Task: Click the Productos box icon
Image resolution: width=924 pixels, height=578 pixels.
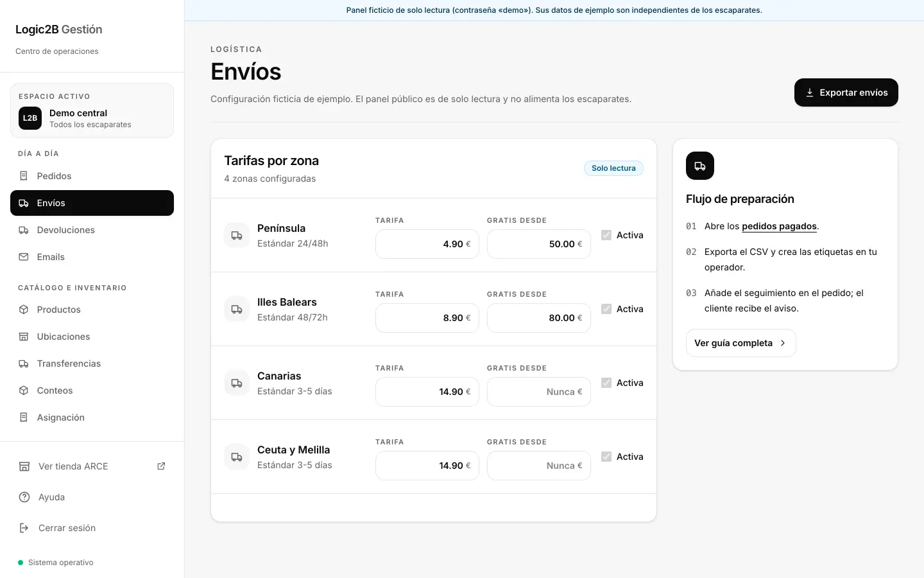Action: (x=24, y=310)
